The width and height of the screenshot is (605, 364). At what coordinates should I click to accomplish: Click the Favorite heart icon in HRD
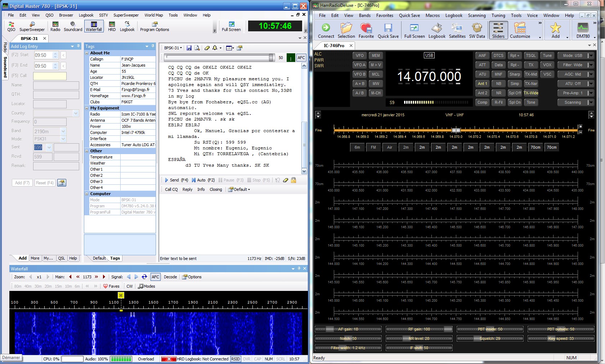coord(366,31)
